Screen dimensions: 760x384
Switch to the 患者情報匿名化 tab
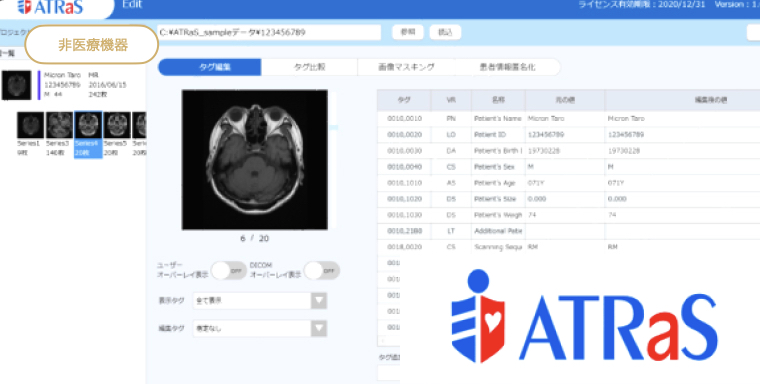click(x=507, y=67)
